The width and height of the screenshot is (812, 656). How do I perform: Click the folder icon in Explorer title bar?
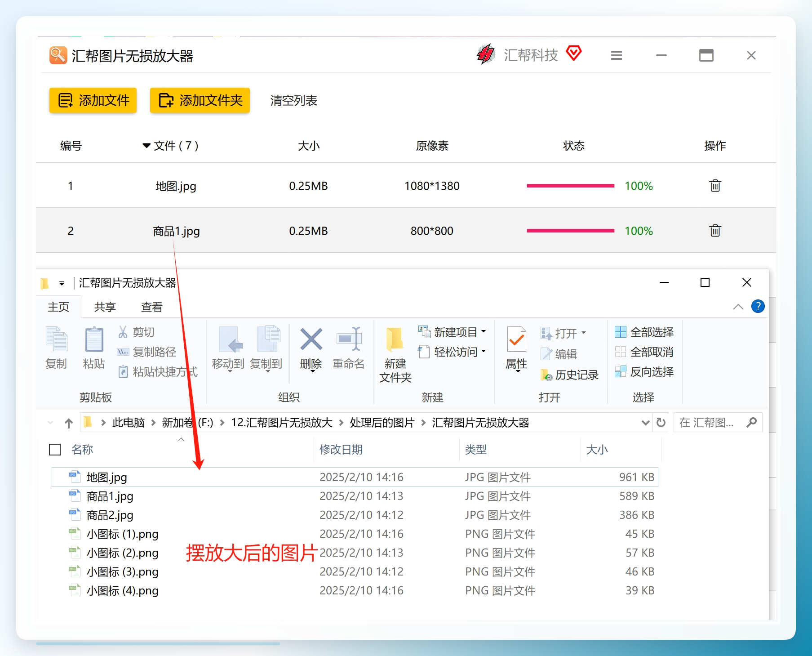pyautogui.click(x=44, y=283)
